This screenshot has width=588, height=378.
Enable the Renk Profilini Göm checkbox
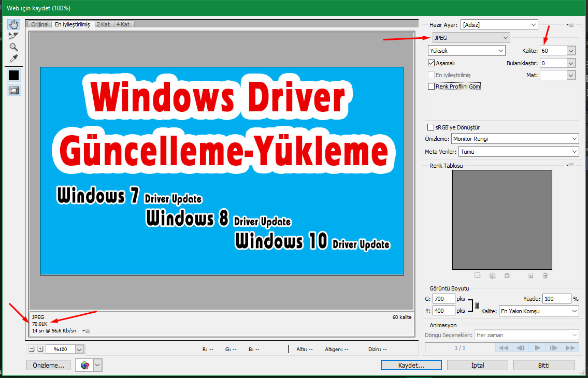pyautogui.click(x=431, y=86)
